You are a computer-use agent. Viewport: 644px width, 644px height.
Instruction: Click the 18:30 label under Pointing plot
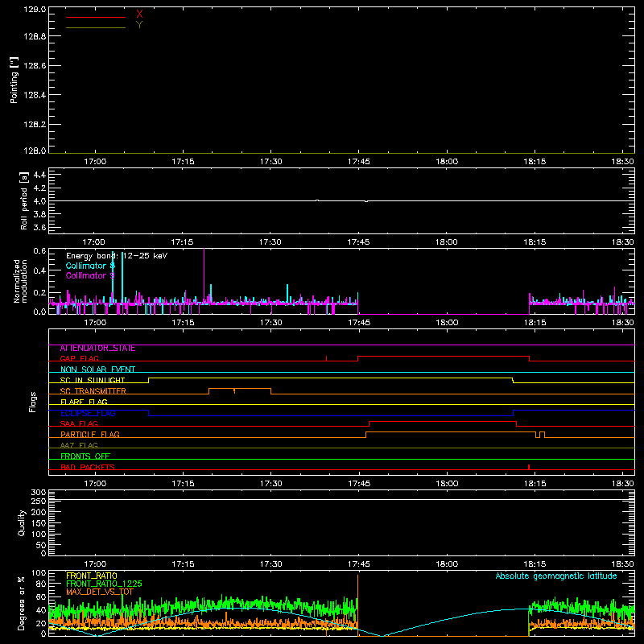point(622,162)
